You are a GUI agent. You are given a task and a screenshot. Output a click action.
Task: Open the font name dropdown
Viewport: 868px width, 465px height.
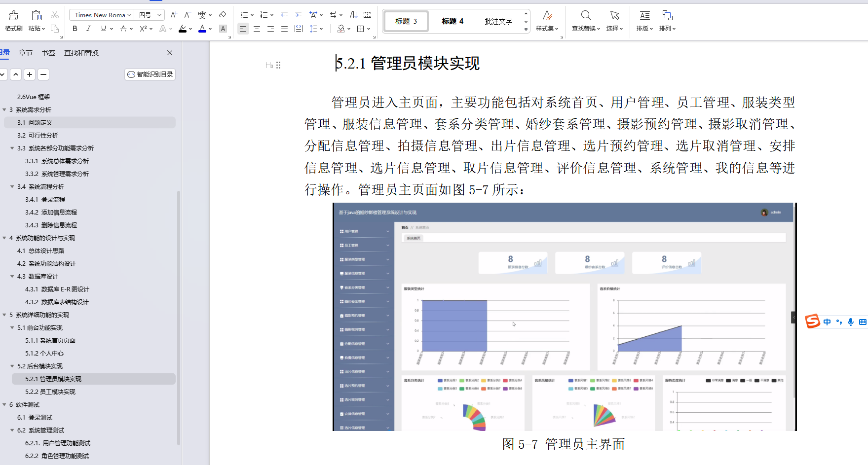point(129,15)
